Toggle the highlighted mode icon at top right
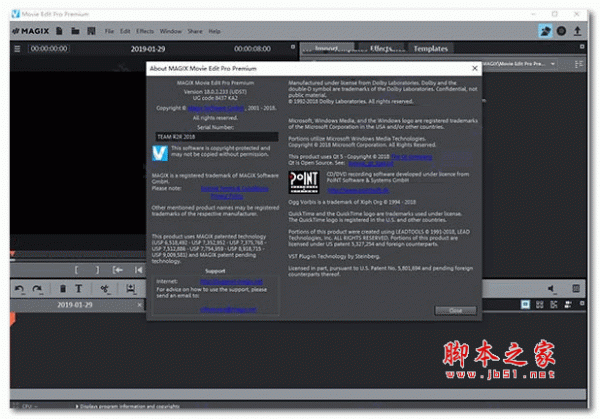 tap(545, 31)
